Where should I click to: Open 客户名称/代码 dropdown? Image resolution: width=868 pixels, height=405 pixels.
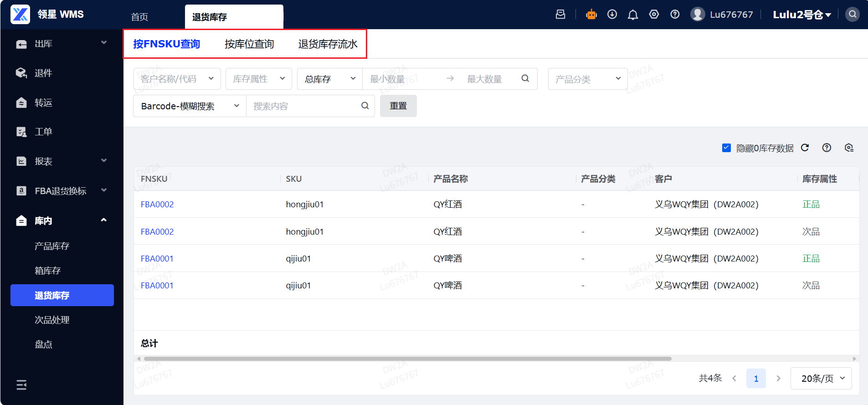click(177, 79)
